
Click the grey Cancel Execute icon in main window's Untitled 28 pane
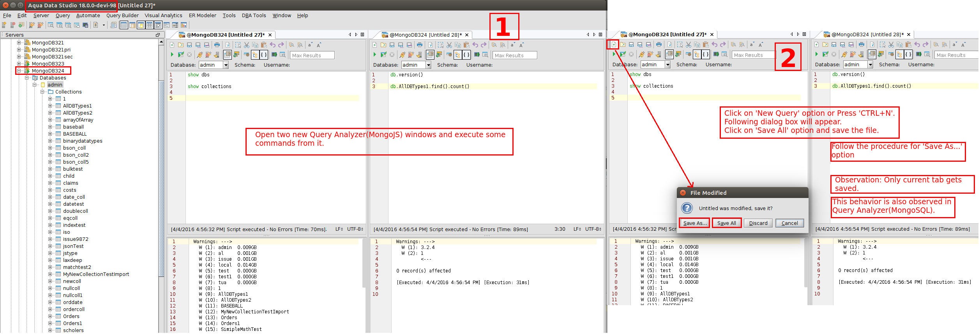(x=392, y=55)
